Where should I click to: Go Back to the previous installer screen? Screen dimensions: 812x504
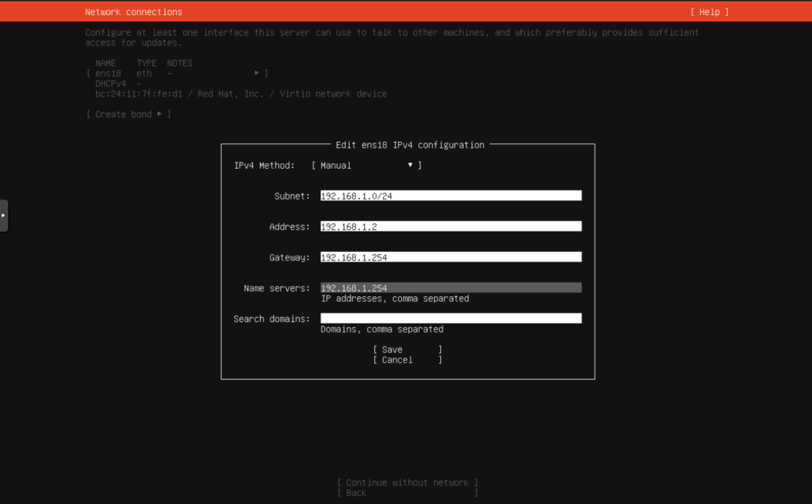(x=407, y=493)
